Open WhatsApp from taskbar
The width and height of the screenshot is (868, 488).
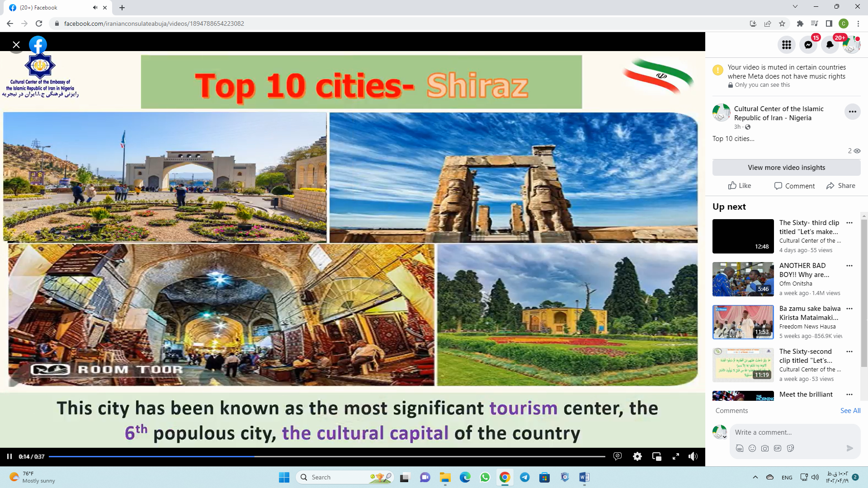tap(485, 477)
